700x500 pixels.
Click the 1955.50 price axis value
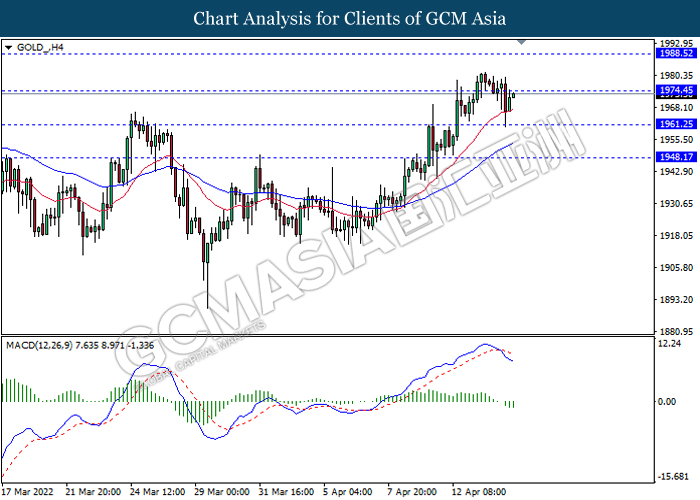(676, 140)
